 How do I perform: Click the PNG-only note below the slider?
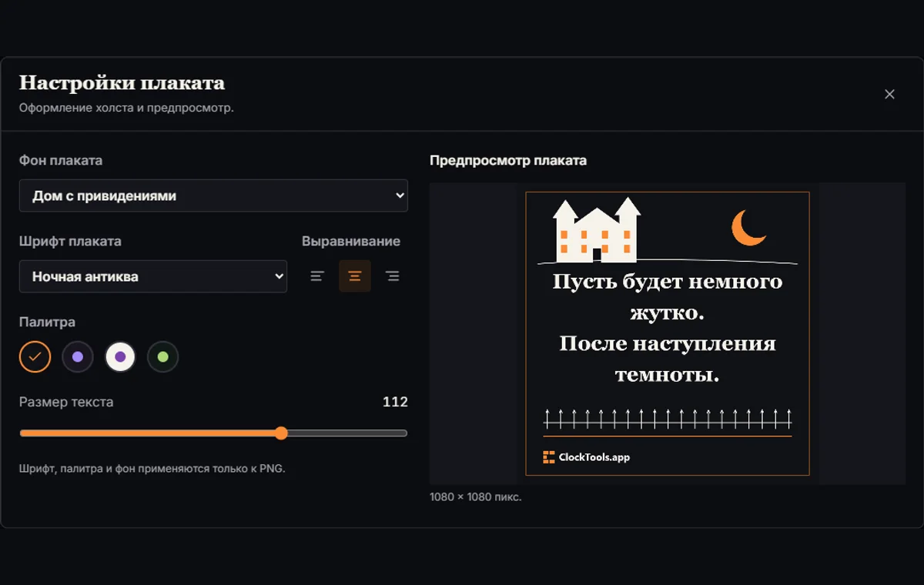pyautogui.click(x=152, y=468)
